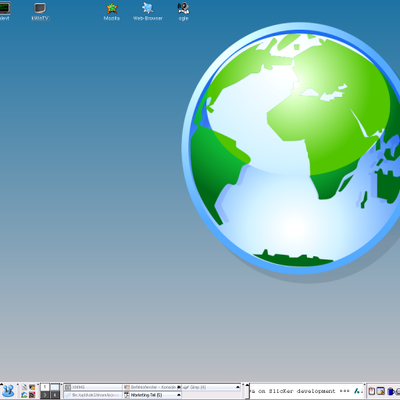The height and width of the screenshot is (400, 400).
Task: Open the home folder quick launcher
Action: (x=24, y=395)
